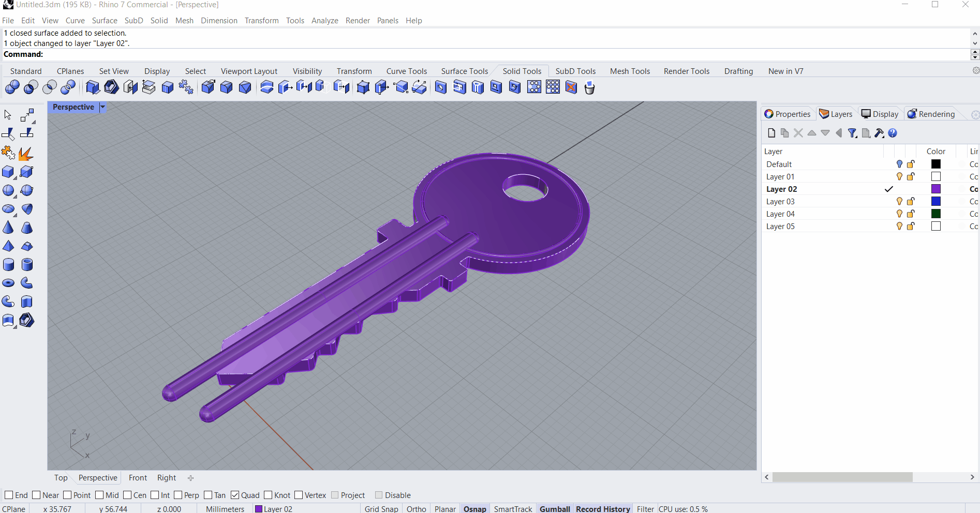
Task: Click the Default layer name
Action: (779, 164)
